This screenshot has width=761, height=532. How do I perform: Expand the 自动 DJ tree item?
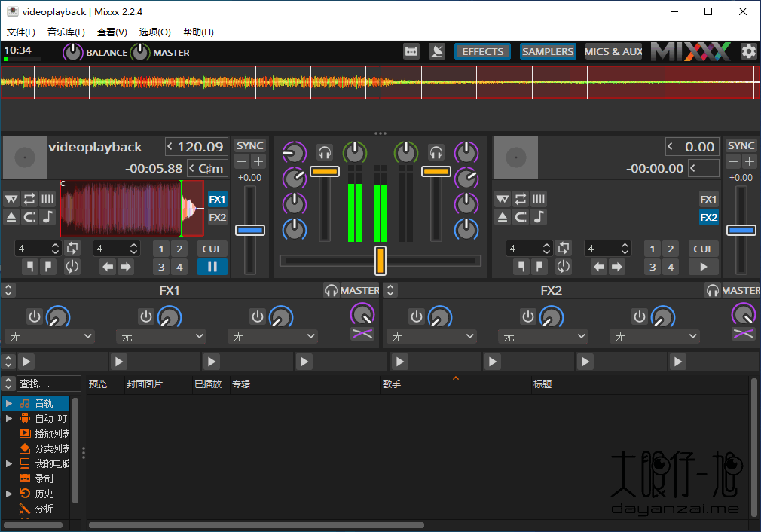coord(9,418)
